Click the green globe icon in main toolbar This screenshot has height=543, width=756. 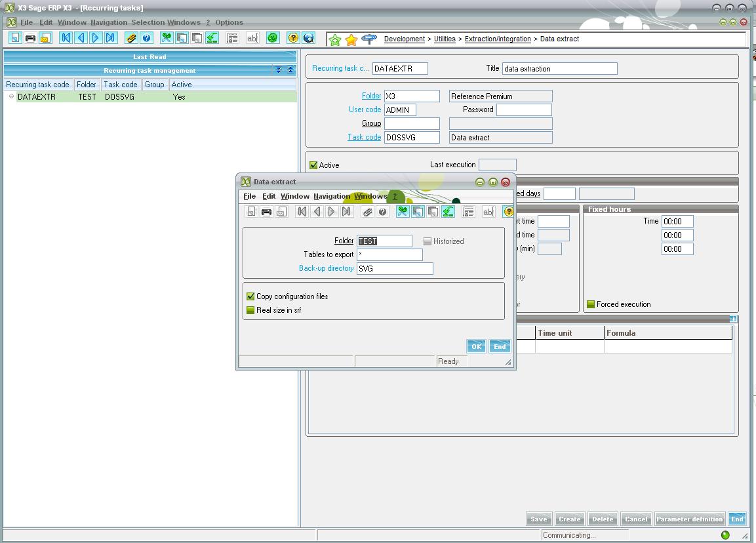coord(273,37)
